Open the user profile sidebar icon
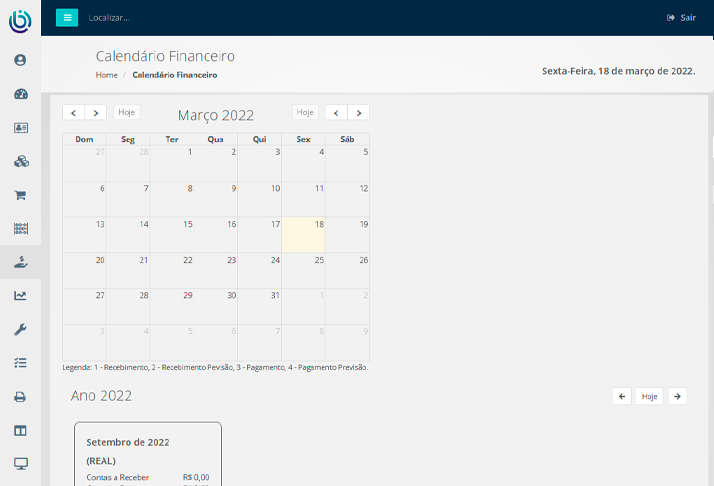This screenshot has height=486, width=714. tap(20, 60)
